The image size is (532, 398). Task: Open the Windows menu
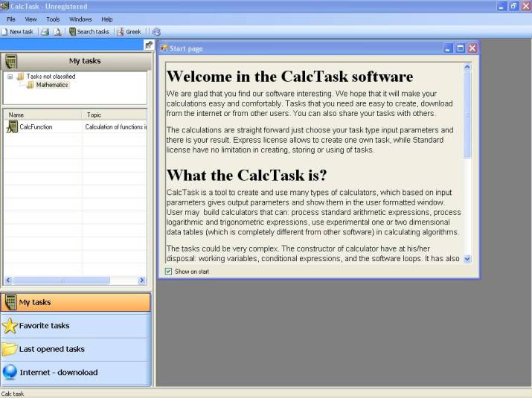[x=80, y=19]
